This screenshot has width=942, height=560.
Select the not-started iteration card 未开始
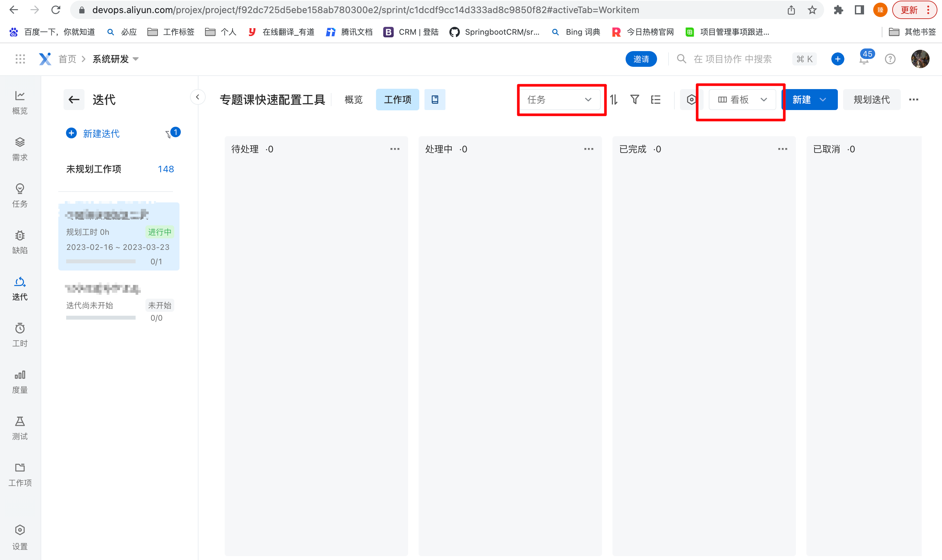[x=119, y=302]
